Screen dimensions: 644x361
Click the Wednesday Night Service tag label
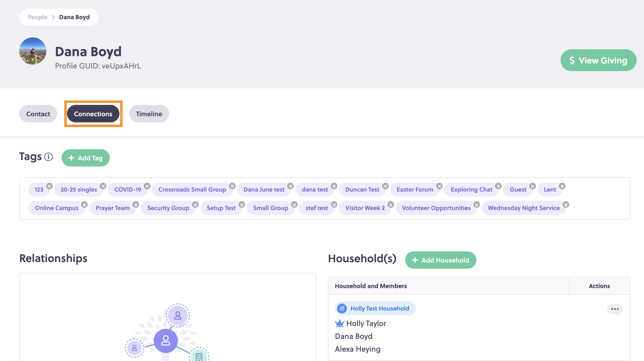coord(524,208)
